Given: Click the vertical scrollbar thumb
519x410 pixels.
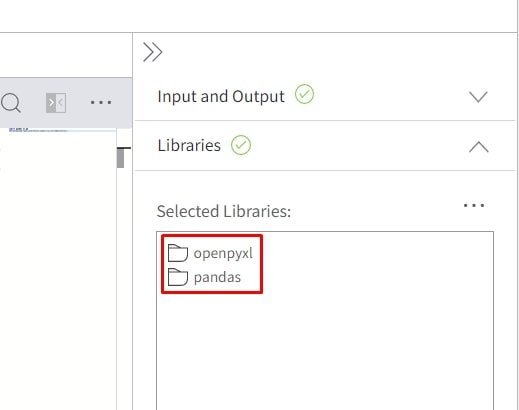Looking at the screenshot, I should pyautogui.click(x=121, y=158).
